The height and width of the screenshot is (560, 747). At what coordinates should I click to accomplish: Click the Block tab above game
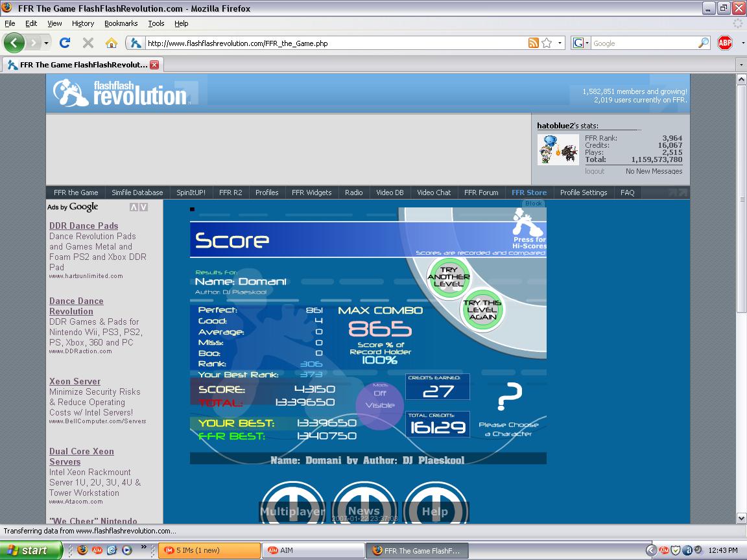point(534,204)
